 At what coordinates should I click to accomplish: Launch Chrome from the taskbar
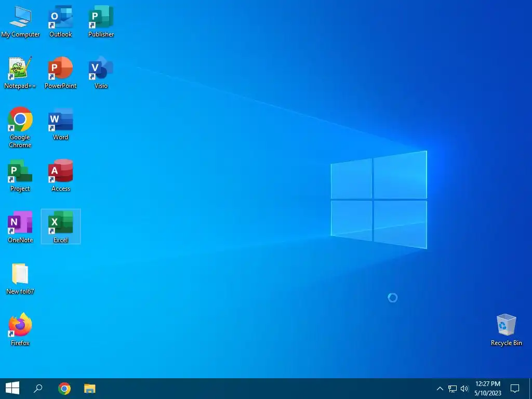(x=64, y=389)
